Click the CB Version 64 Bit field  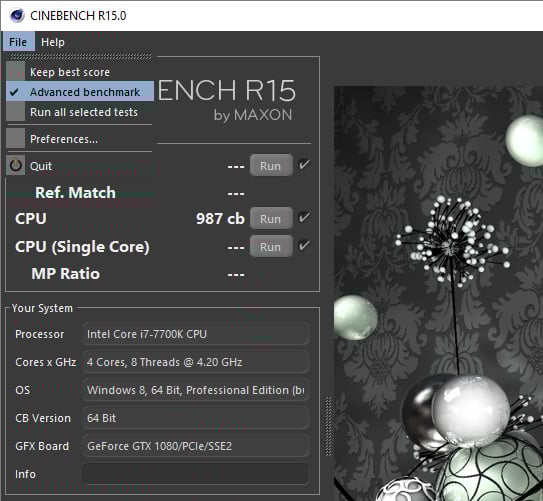click(x=195, y=418)
